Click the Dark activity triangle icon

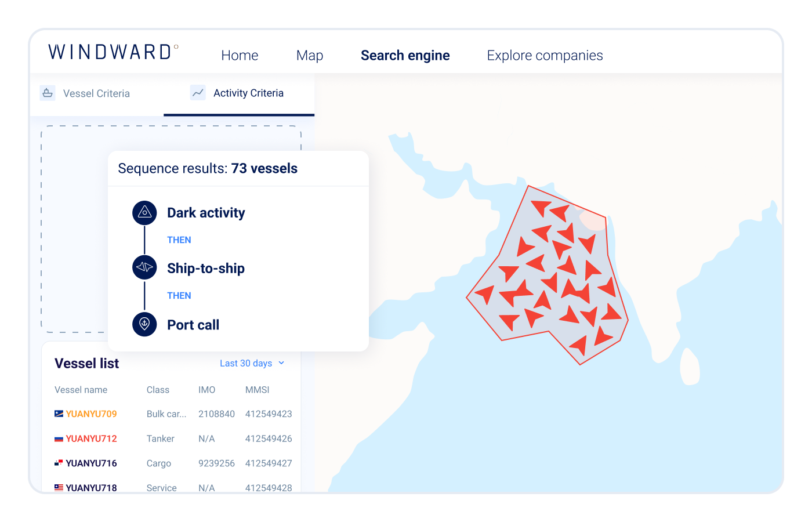click(x=144, y=213)
